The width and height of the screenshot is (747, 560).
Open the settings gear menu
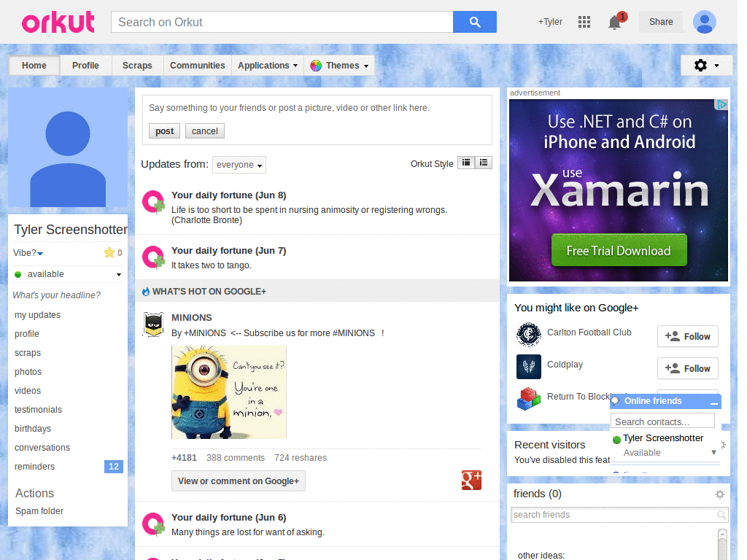pos(706,65)
